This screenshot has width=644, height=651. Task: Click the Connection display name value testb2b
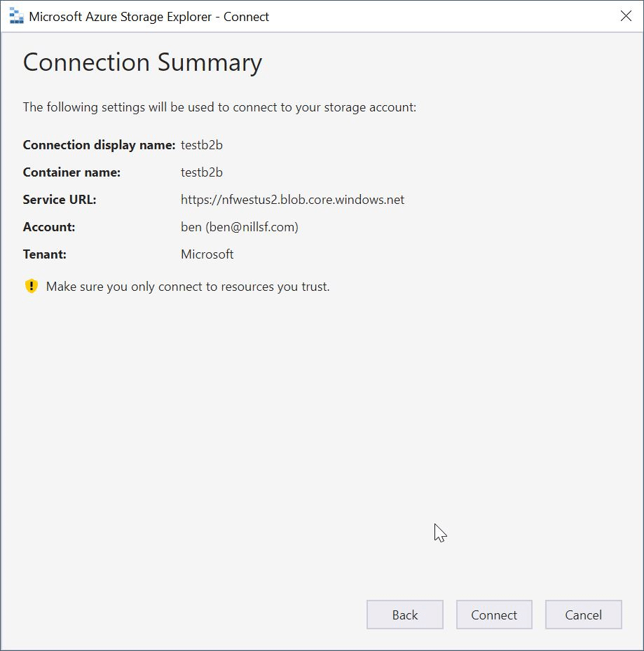pyautogui.click(x=202, y=145)
